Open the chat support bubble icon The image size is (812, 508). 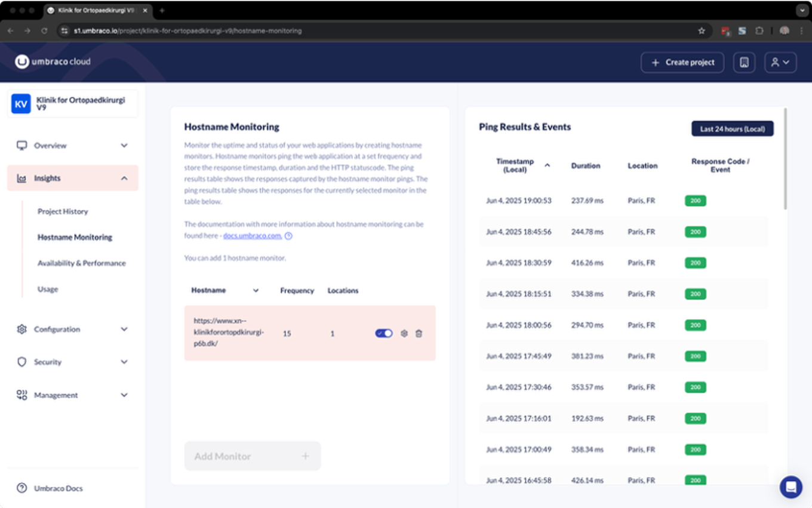(x=791, y=487)
